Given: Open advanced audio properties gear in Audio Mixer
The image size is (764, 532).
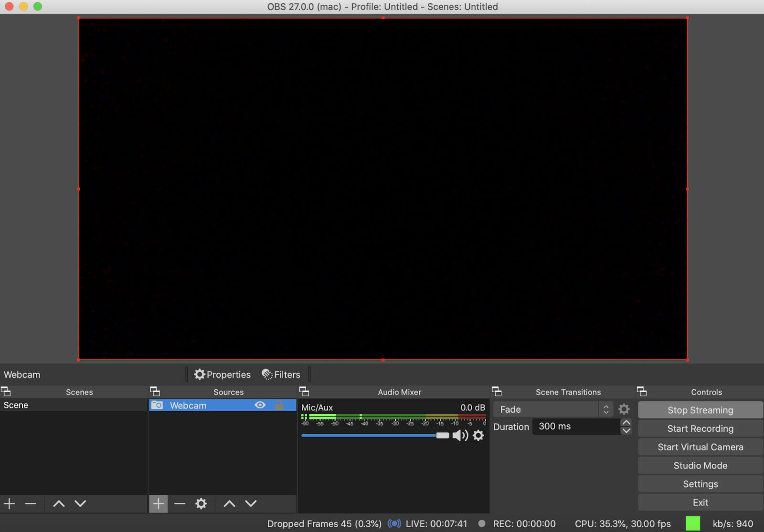Looking at the screenshot, I should pos(478,436).
